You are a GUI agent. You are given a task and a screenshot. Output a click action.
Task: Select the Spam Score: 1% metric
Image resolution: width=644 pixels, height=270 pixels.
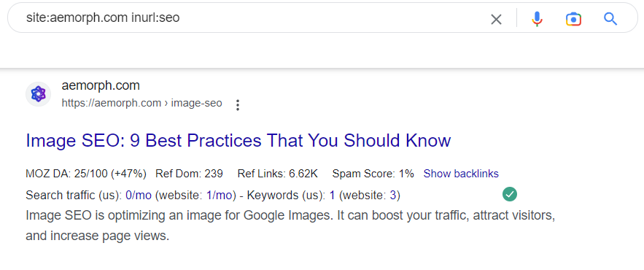(x=373, y=174)
